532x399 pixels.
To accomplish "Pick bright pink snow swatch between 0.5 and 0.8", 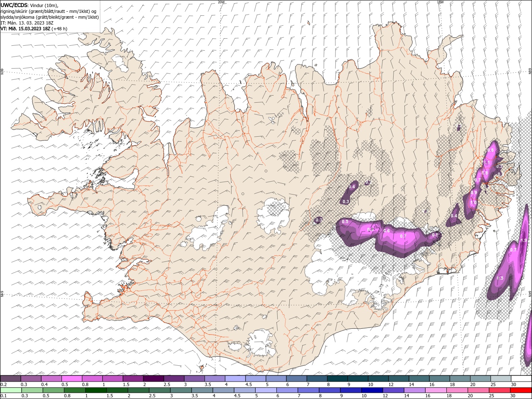I will [72, 379].
